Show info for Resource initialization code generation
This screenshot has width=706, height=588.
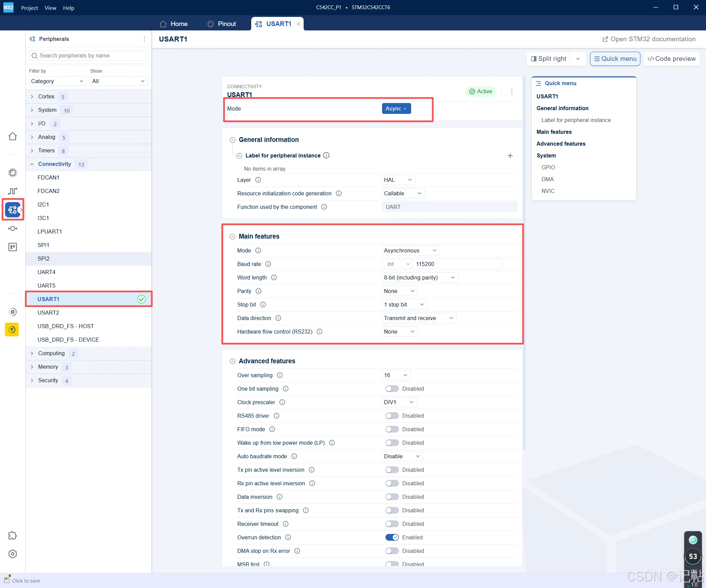(339, 193)
